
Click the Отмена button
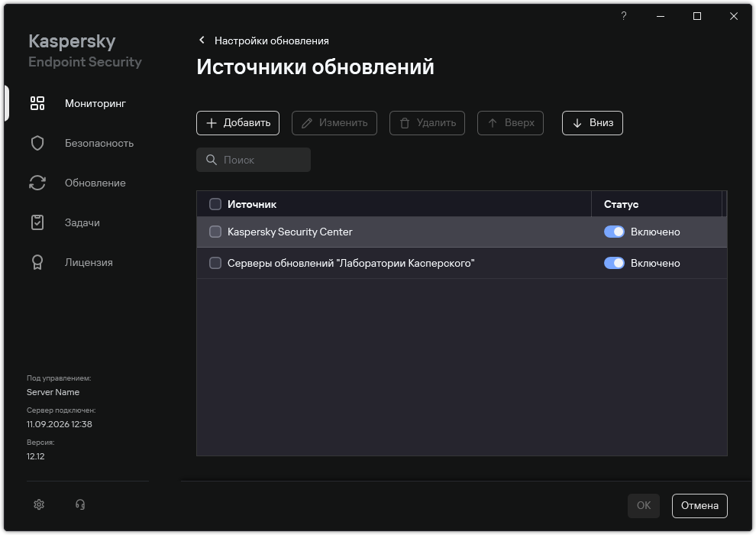[699, 505]
